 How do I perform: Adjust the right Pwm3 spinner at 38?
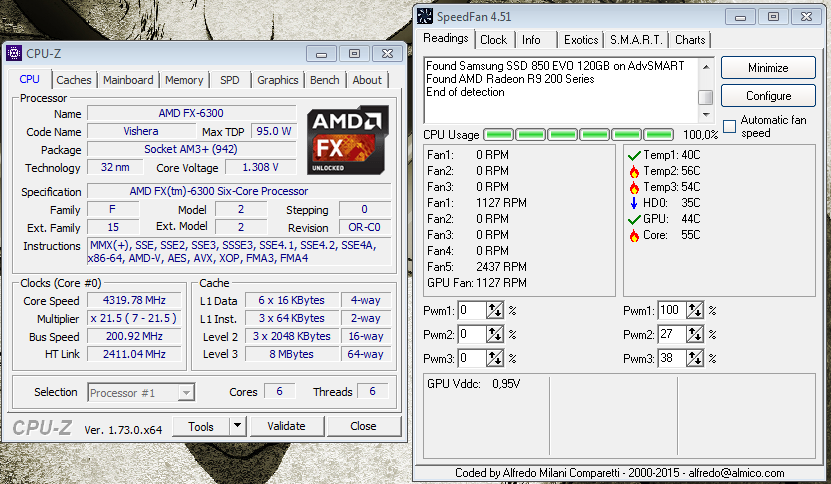click(x=694, y=358)
